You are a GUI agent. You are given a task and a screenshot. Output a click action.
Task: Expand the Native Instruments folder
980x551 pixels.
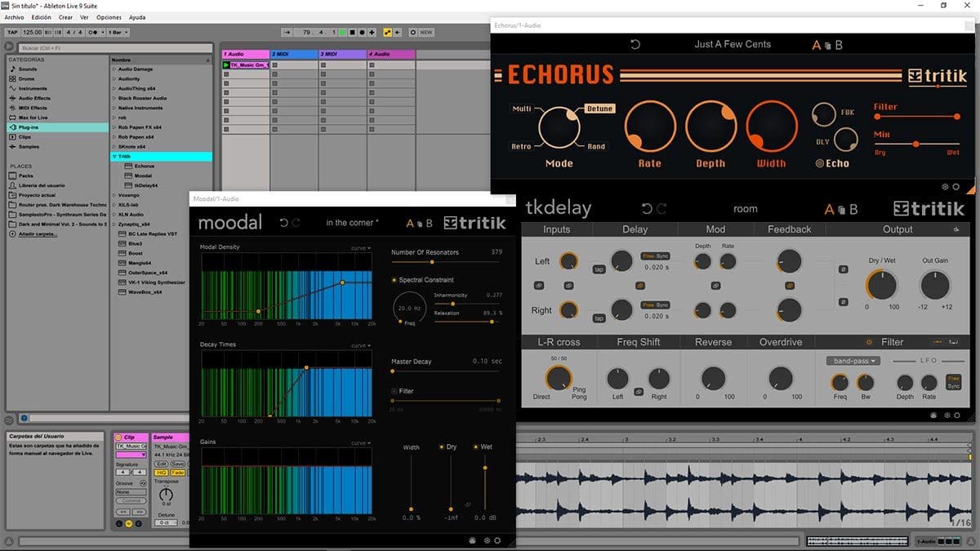click(114, 108)
